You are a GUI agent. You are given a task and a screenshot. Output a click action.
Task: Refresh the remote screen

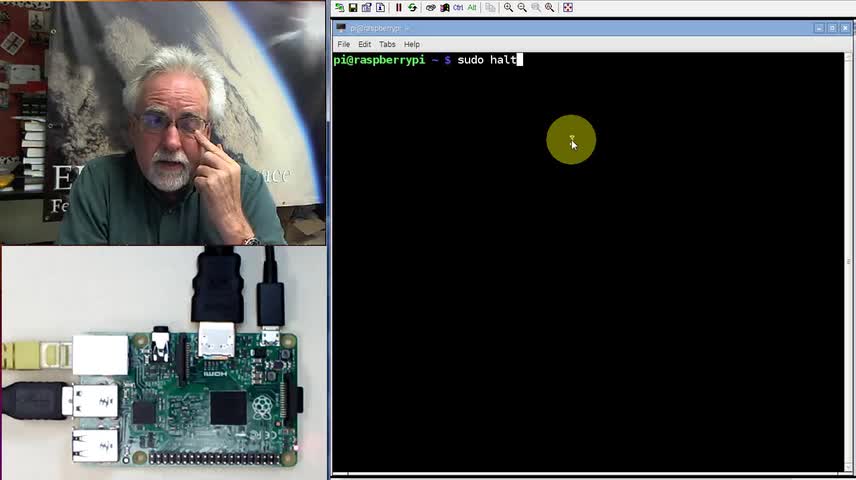[413, 8]
